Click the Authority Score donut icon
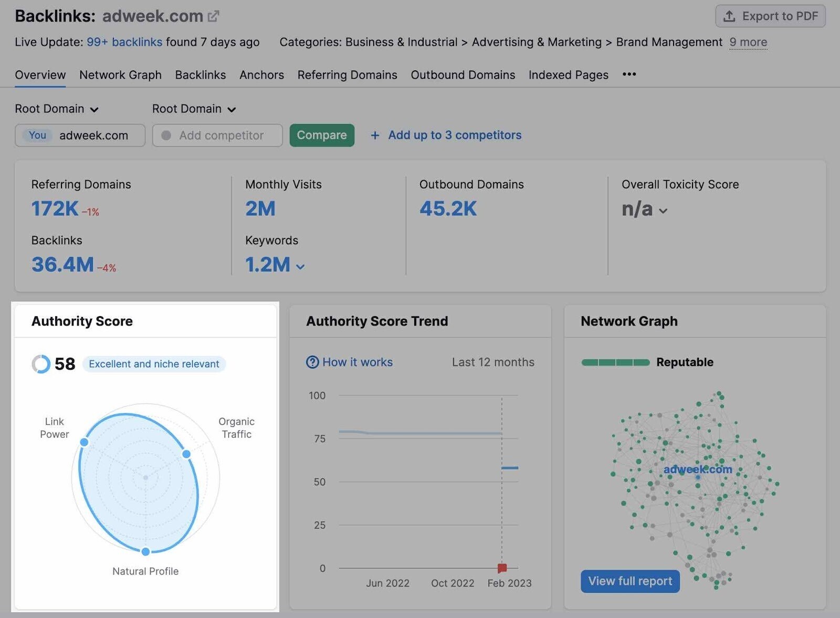Viewport: 840px width, 618px height. pyautogui.click(x=41, y=364)
